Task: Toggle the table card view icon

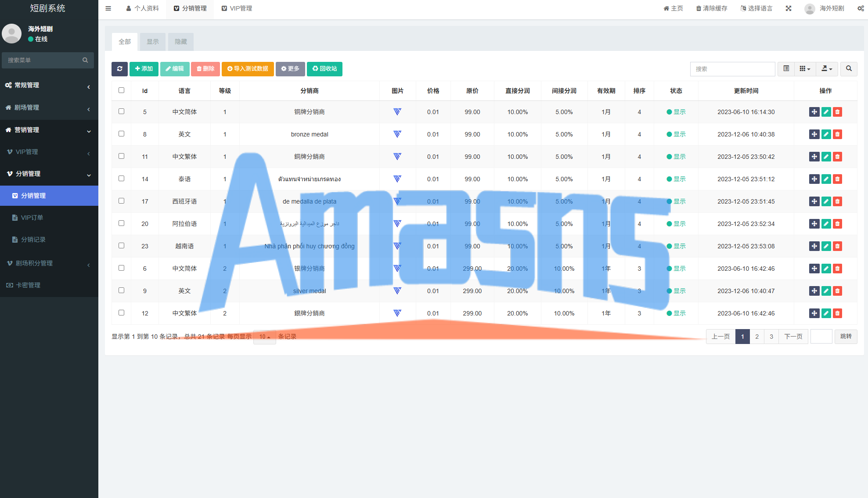Action: click(x=786, y=69)
